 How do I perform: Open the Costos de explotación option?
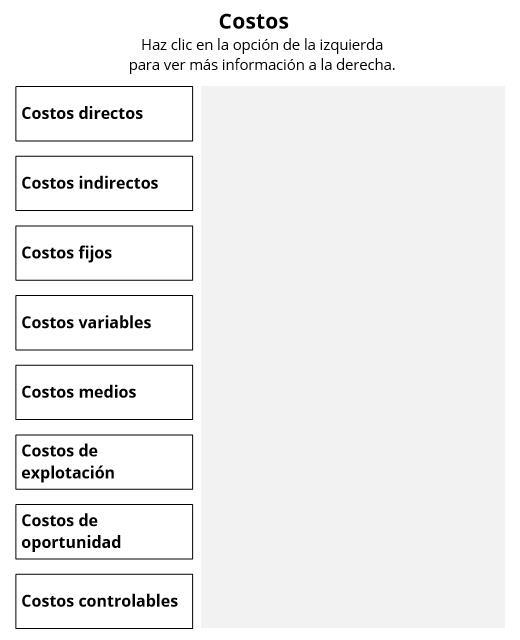pos(104,462)
